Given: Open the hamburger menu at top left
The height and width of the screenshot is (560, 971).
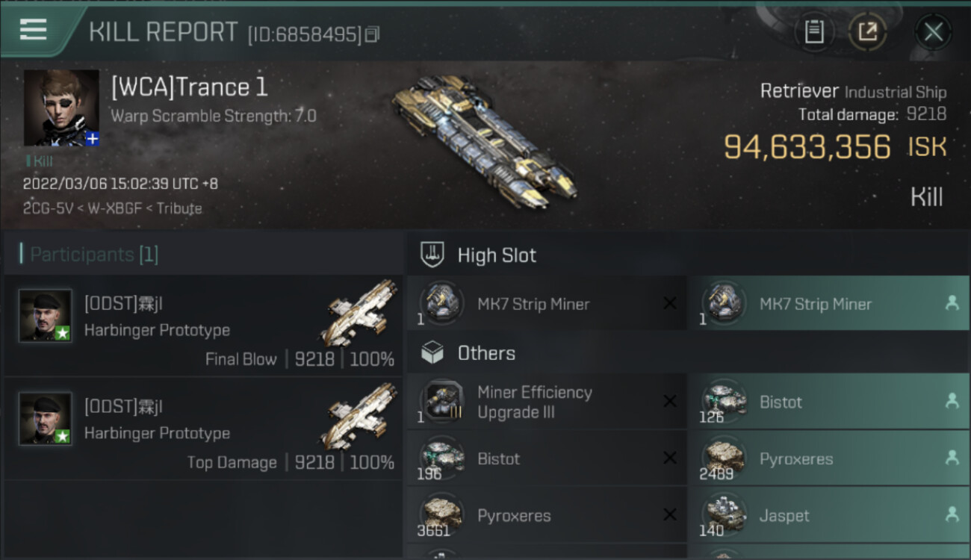Looking at the screenshot, I should (33, 30).
